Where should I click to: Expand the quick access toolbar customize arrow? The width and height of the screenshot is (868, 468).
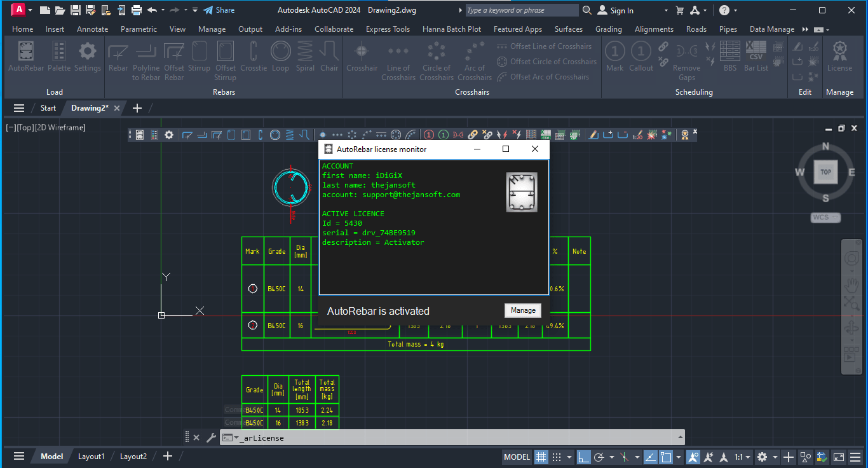(195, 10)
